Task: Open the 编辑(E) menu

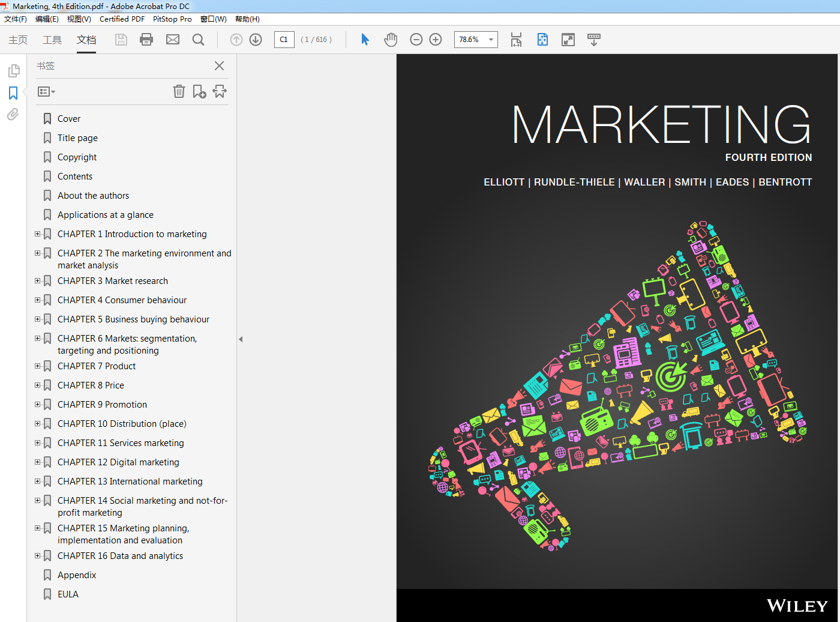Action: pyautogui.click(x=47, y=19)
